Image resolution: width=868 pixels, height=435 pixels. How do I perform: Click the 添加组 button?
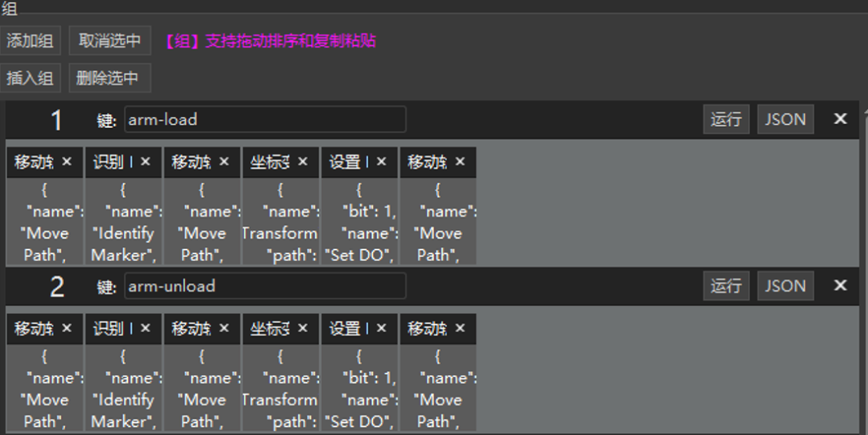tap(30, 40)
